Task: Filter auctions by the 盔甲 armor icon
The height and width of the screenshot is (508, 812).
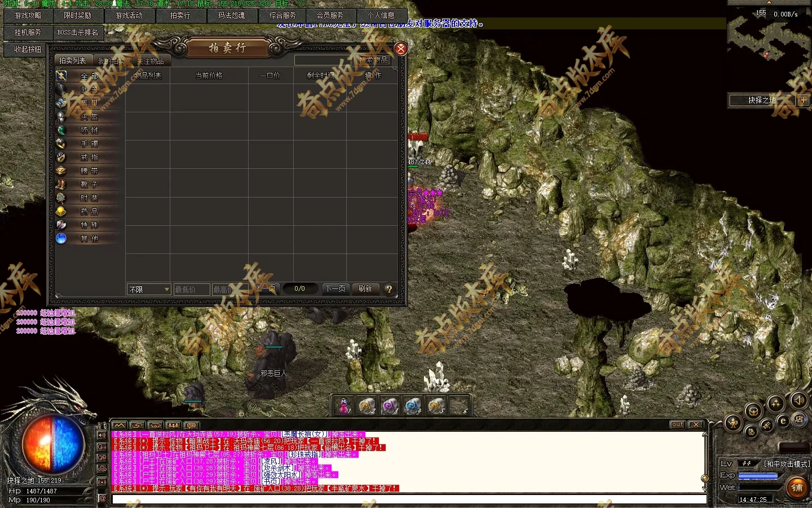Action: (61, 103)
